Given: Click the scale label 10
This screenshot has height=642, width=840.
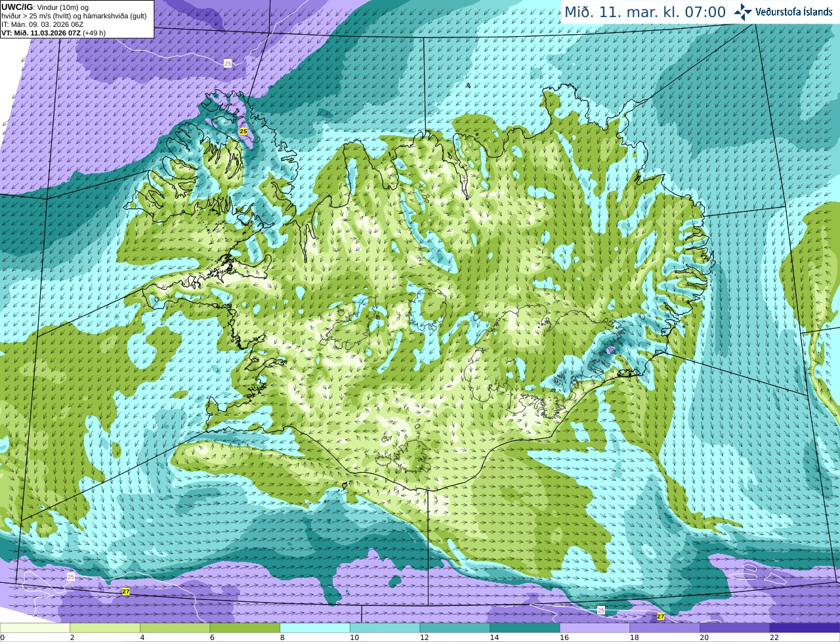Looking at the screenshot, I should pos(354,637).
